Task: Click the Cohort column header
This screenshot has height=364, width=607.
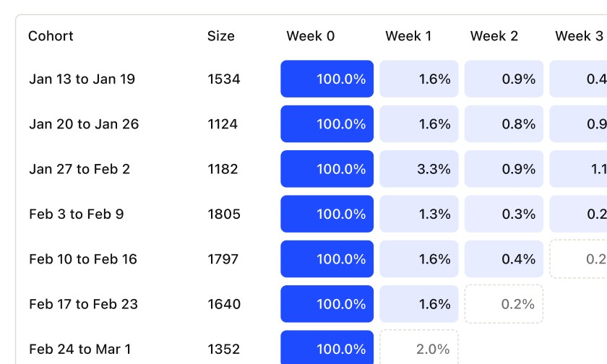Action: [51, 36]
